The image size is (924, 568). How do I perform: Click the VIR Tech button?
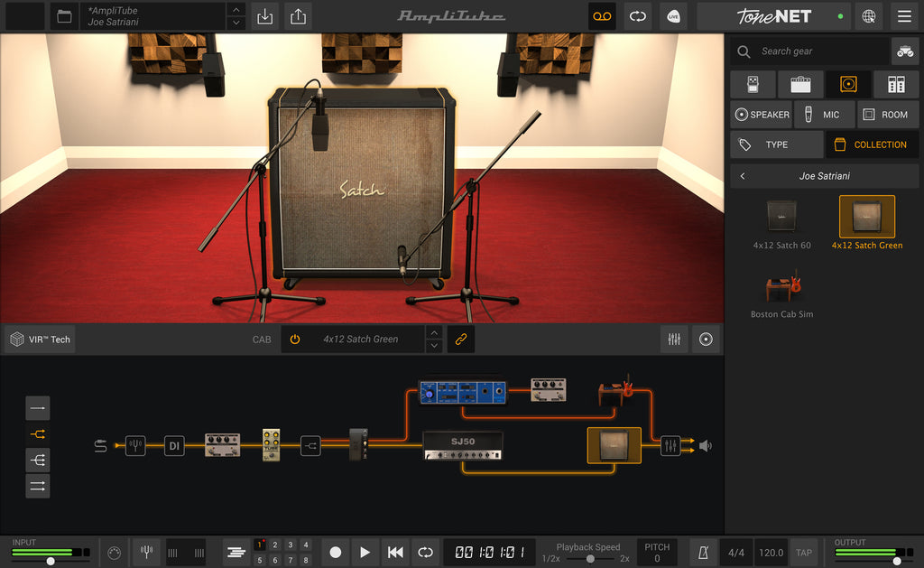coord(40,340)
